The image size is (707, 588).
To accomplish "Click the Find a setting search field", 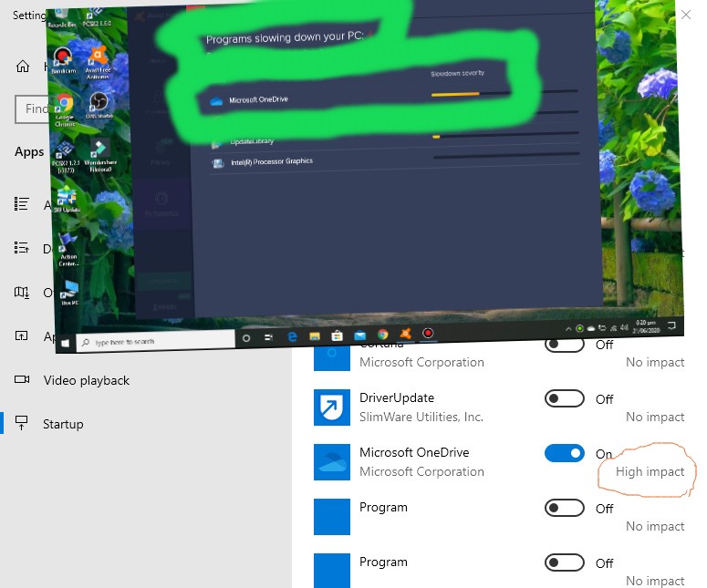I will click(x=32, y=108).
